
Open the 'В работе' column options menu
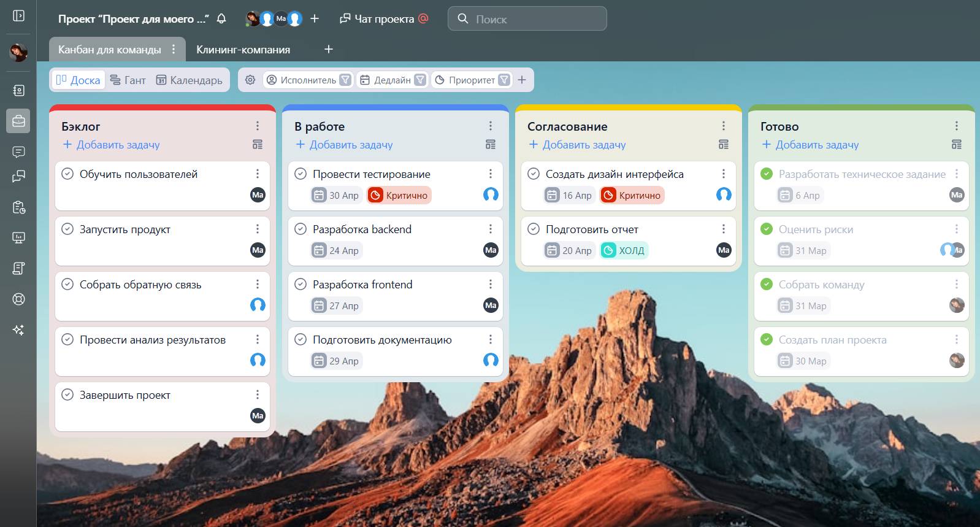pos(491,126)
